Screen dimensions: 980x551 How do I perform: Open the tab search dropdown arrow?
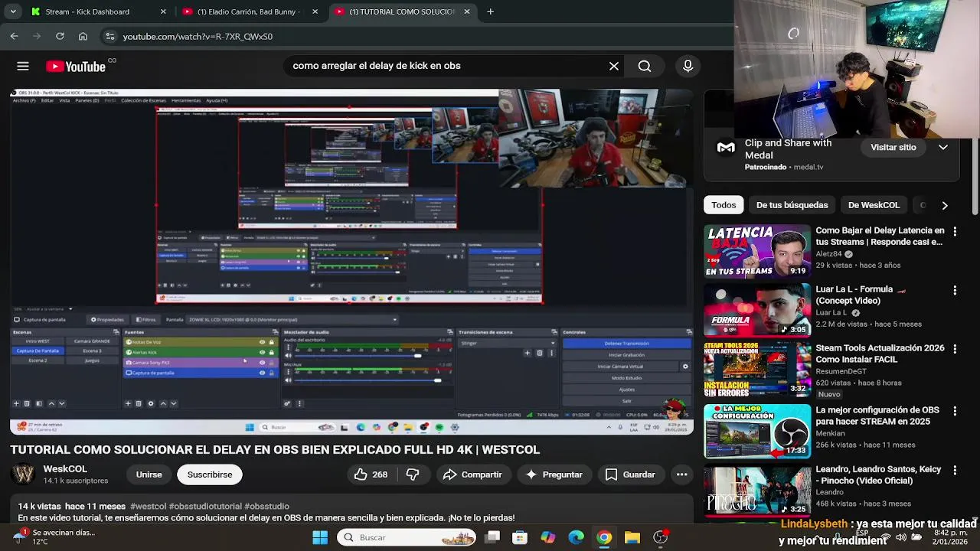tap(13, 11)
